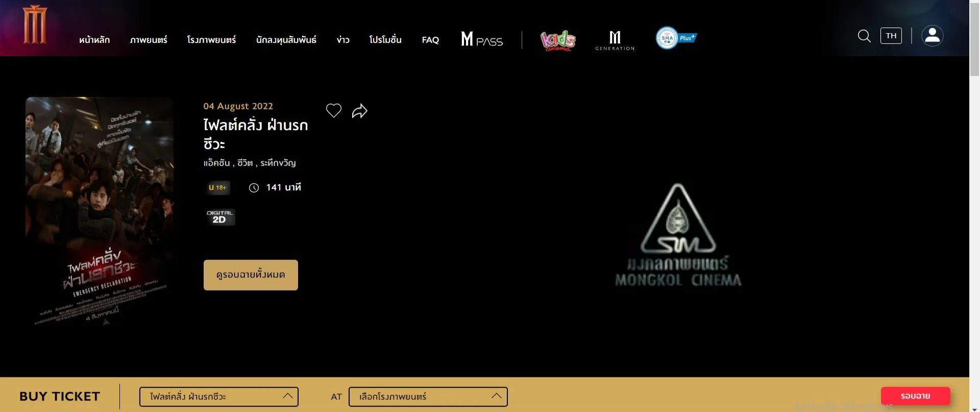Open the นักลงทุนสัมพันธ์ menu
This screenshot has height=412, width=980.
286,40
